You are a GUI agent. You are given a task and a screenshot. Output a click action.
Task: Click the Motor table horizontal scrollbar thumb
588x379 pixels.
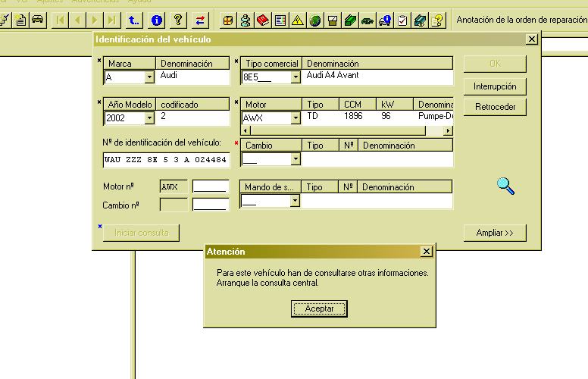[x=338, y=130]
